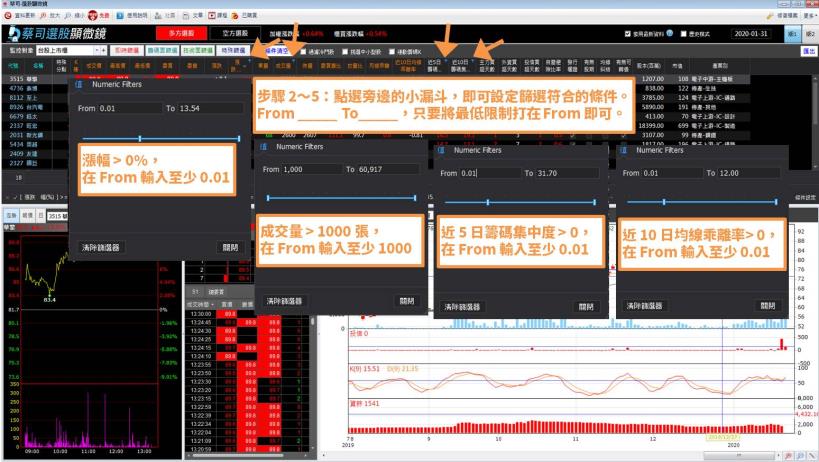
Task: Click 關閉 in the 漲幅 filter popup
Action: 230,247
